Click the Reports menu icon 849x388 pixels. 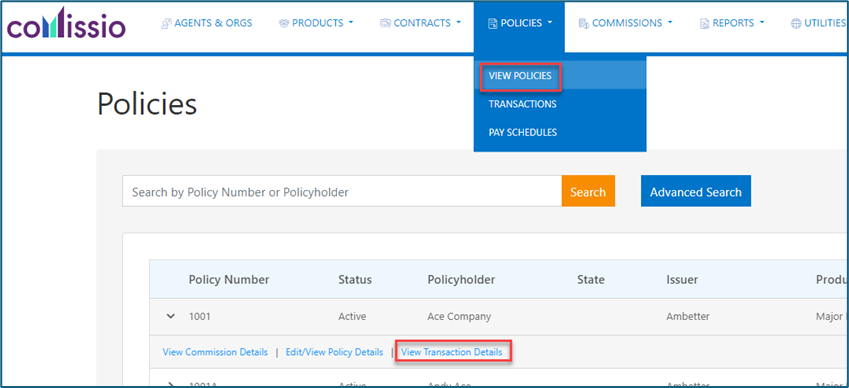(x=704, y=23)
